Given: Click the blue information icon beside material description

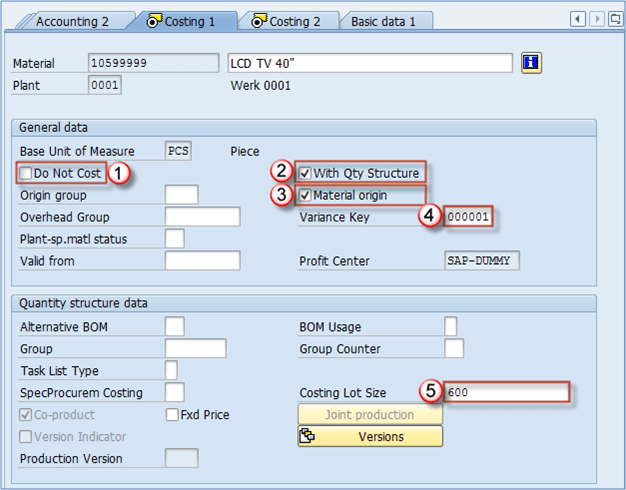Looking at the screenshot, I should [x=532, y=63].
